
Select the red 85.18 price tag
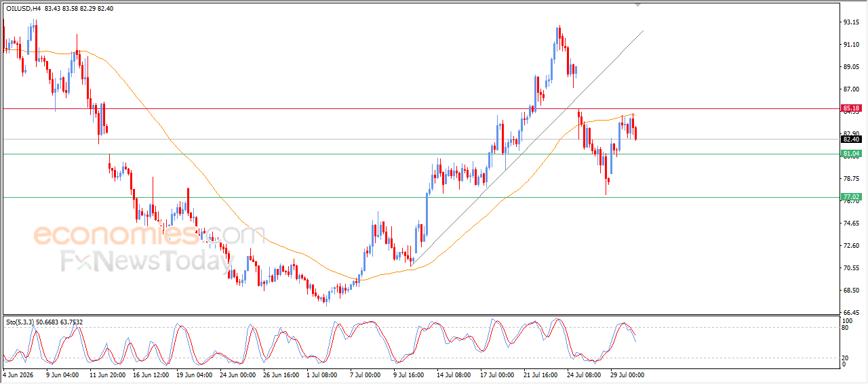pyautogui.click(x=851, y=108)
